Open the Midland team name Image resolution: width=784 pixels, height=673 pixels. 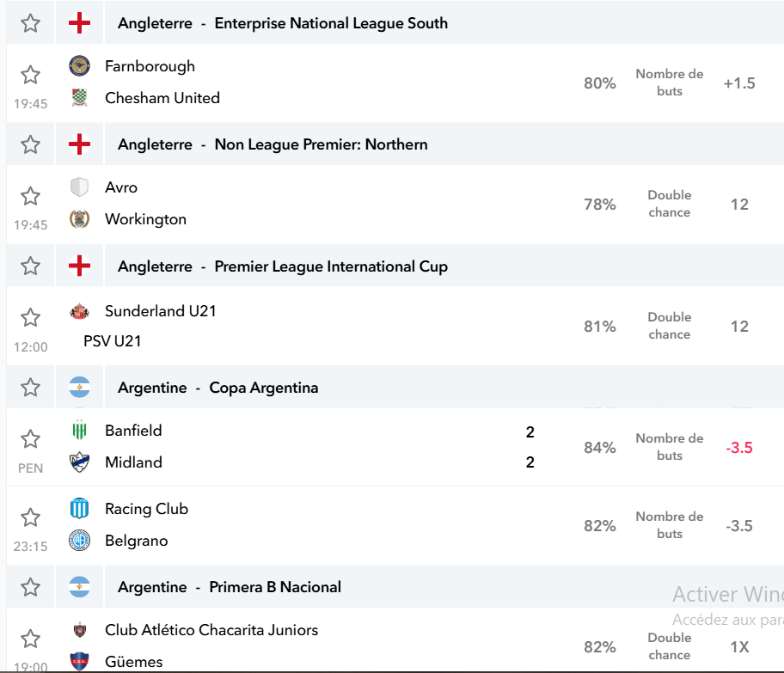pos(133,462)
